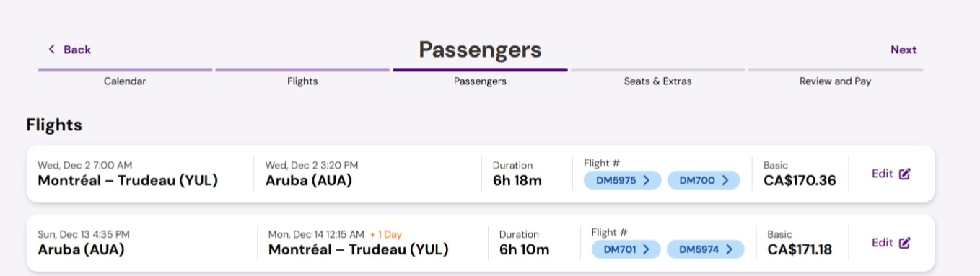Click Edit text on outbound flight card
Viewport: 980px width, 276px height.
click(x=882, y=174)
